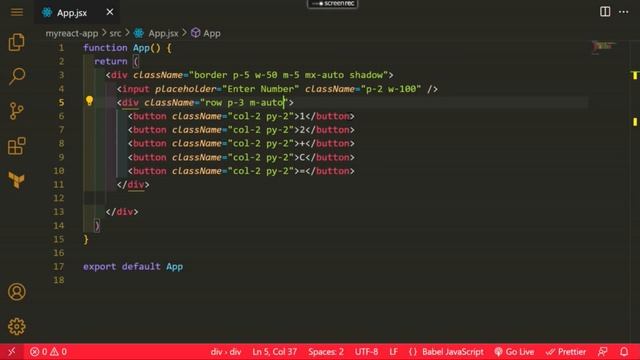This screenshot has height=360, width=640.
Task: Click line number 17 in the gutter
Action: pyautogui.click(x=59, y=267)
